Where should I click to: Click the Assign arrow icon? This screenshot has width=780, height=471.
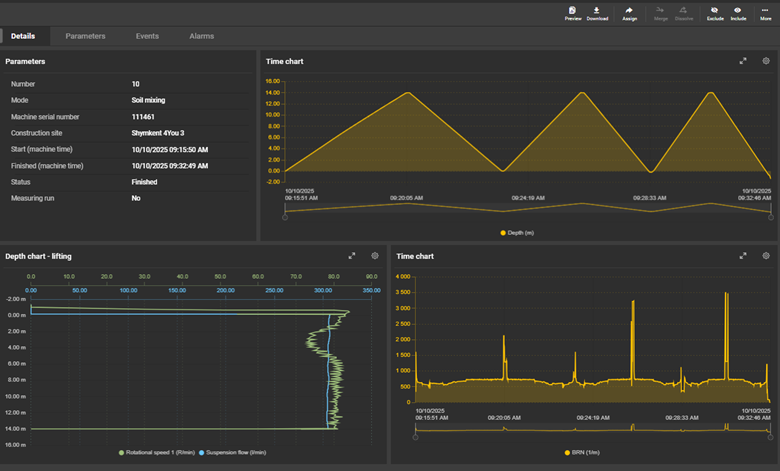point(629,10)
